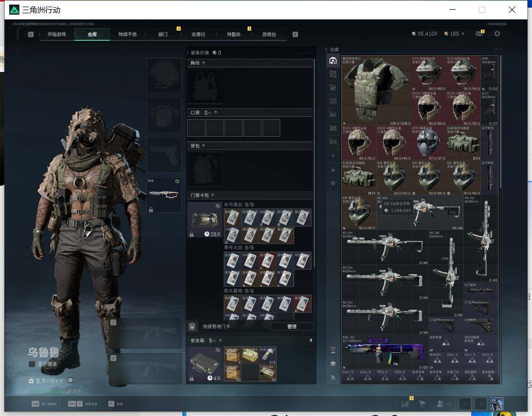Viewport: 532px width, 416px height.
Task: Select the GT5 helmet with 60.0/60.0 durability
Action: (x=428, y=74)
